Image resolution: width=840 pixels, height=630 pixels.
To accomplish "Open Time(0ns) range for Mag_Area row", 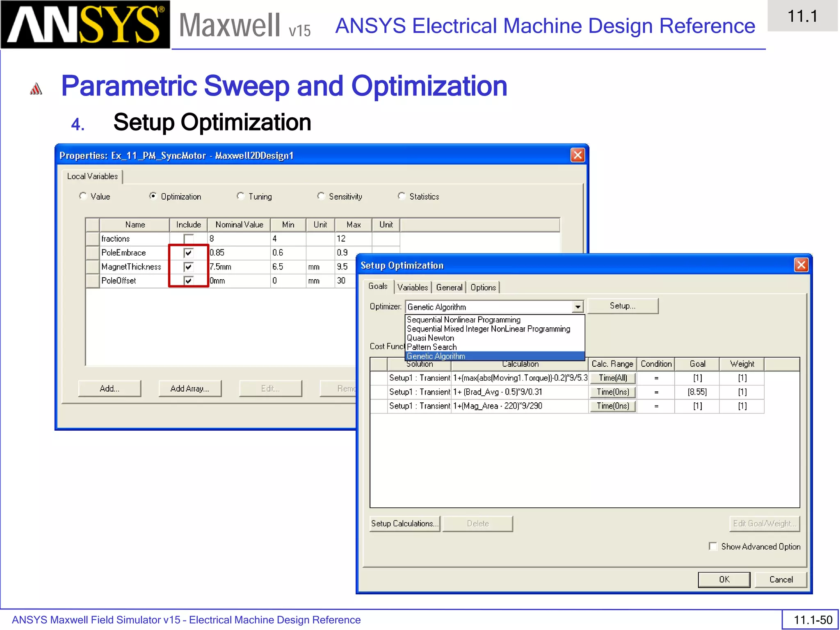I will pos(613,406).
